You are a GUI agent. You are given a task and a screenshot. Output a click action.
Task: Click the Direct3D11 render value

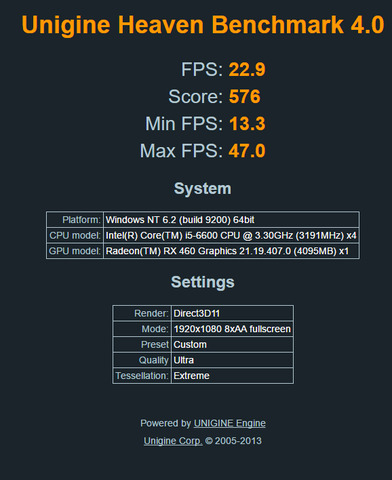[232, 314]
